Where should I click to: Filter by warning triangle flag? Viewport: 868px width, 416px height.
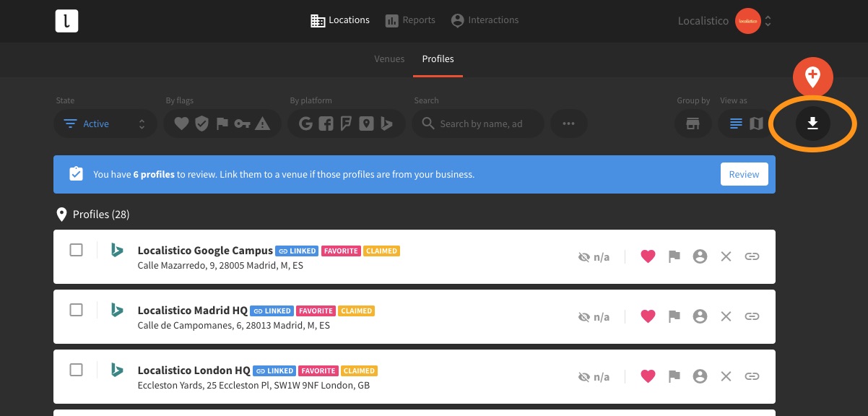tap(263, 124)
